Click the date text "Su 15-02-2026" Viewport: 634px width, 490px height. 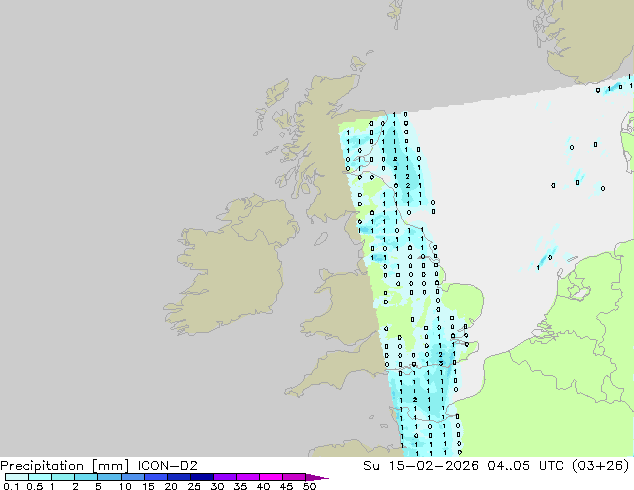[421, 466]
